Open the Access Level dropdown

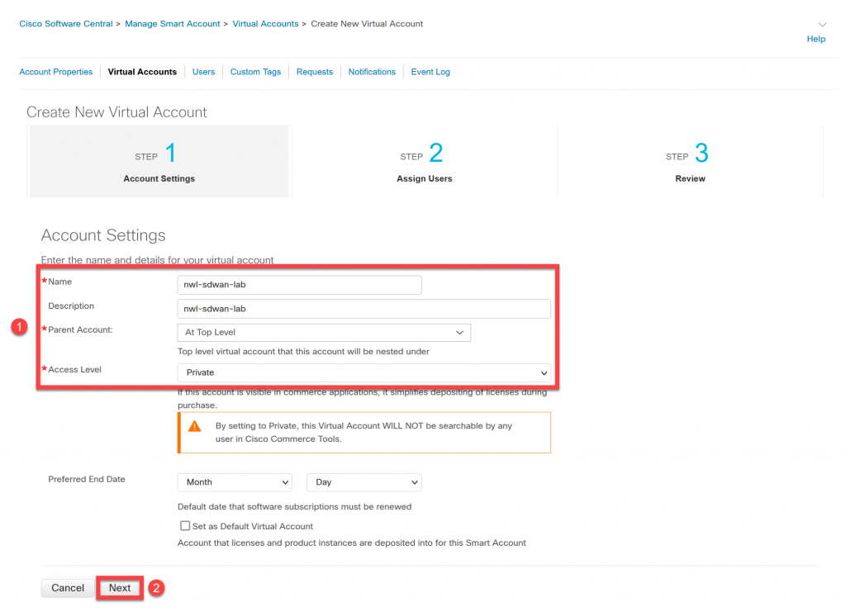(x=364, y=372)
